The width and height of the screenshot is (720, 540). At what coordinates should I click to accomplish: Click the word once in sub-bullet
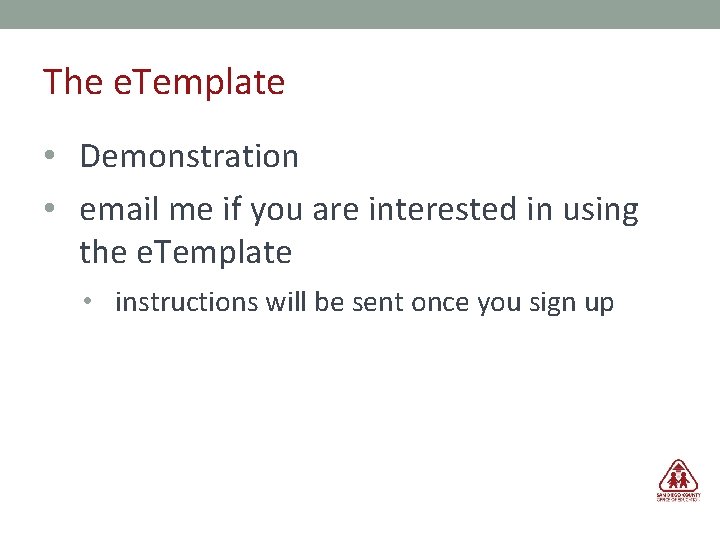[x=439, y=303]
